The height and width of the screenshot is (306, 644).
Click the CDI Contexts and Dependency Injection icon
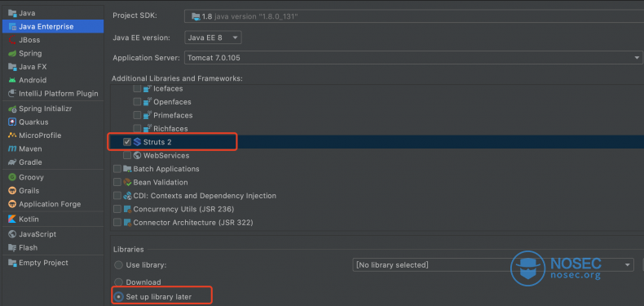(127, 196)
